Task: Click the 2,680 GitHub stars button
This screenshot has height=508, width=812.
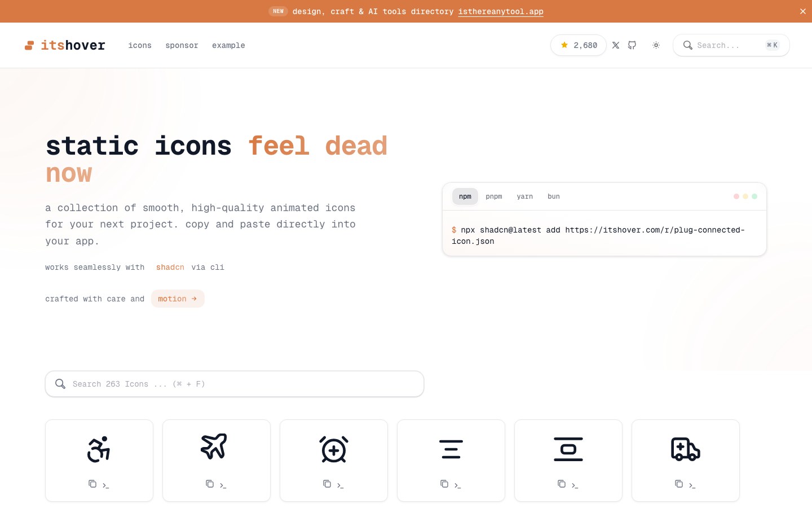Action: (579, 45)
